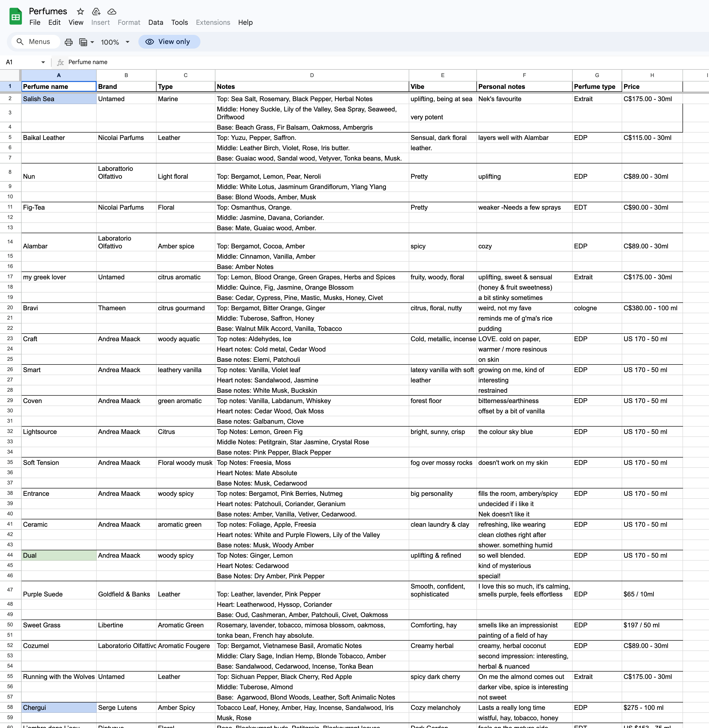
Task: Select column D header
Action: [x=312, y=75]
